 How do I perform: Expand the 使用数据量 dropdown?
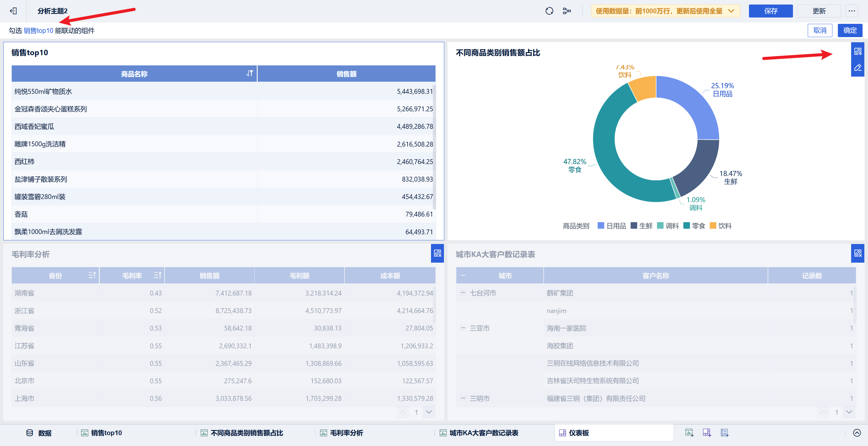pos(731,11)
